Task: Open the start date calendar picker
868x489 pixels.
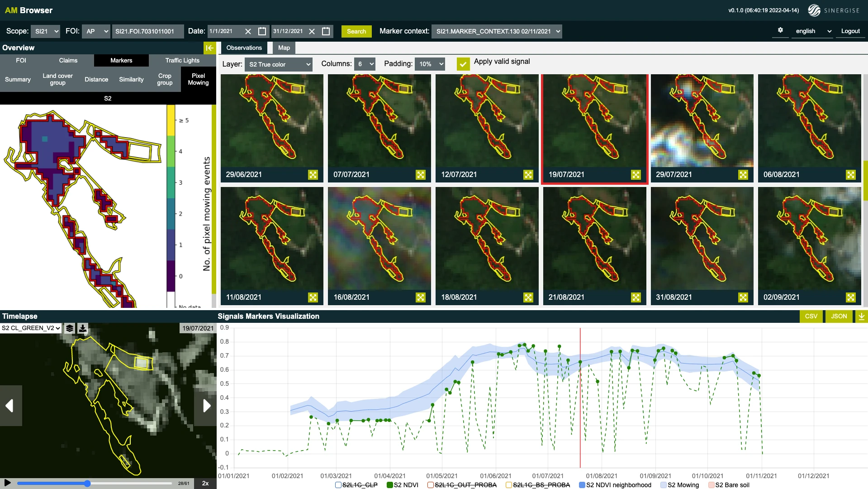Action: [262, 31]
